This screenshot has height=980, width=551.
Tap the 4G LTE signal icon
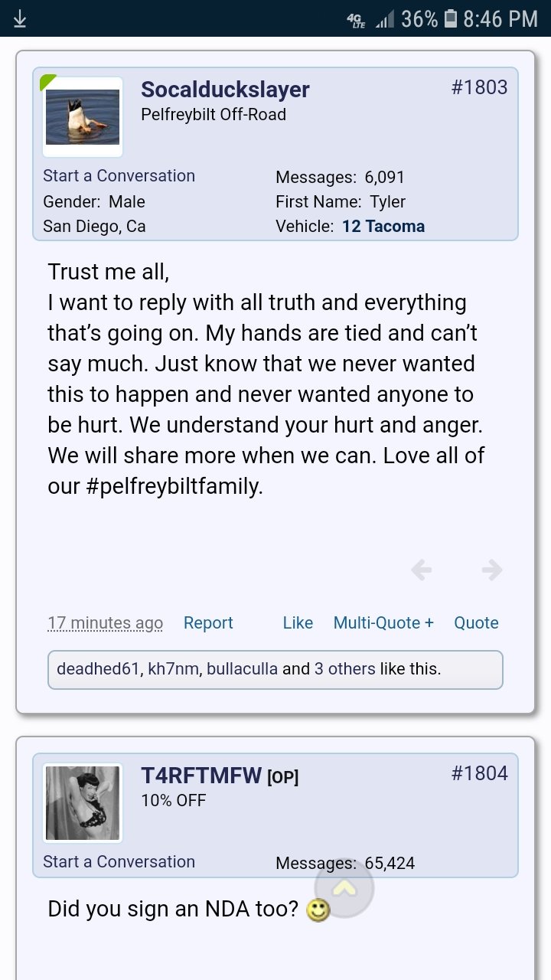pos(356,19)
